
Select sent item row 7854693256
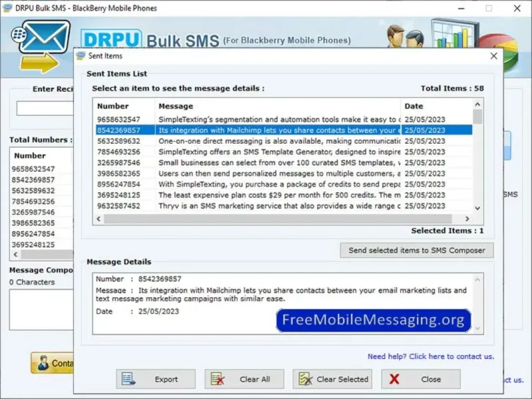pyautogui.click(x=284, y=152)
